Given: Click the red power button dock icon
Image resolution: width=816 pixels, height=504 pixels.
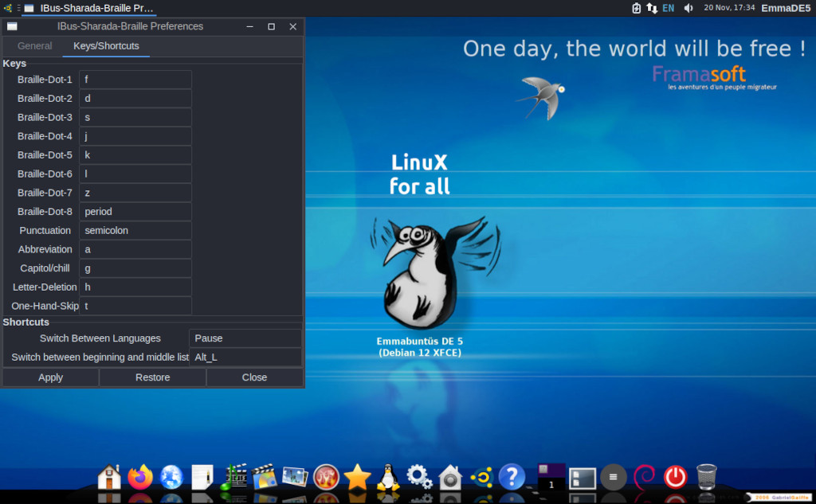Looking at the screenshot, I should point(675,477).
